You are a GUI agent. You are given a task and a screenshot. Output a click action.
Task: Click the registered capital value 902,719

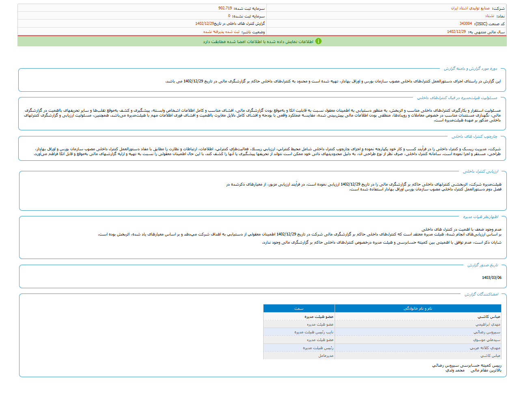click(225, 8)
